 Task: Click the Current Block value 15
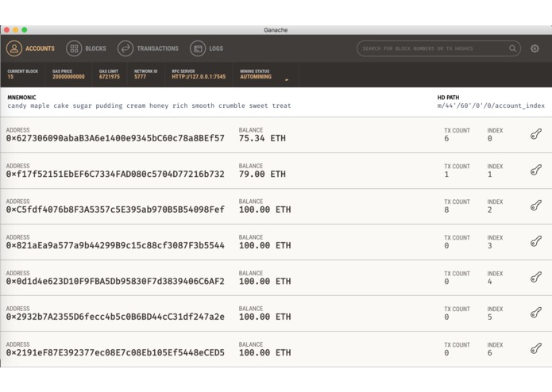pos(10,77)
